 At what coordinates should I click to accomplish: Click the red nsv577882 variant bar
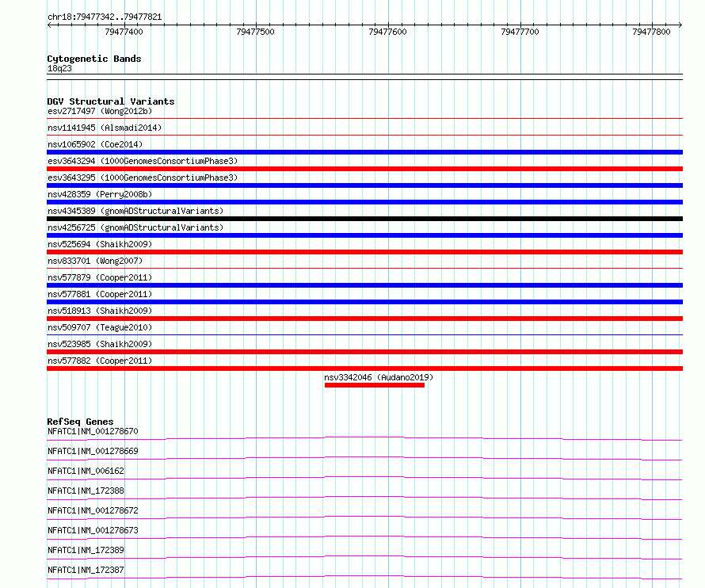pyautogui.click(x=364, y=368)
